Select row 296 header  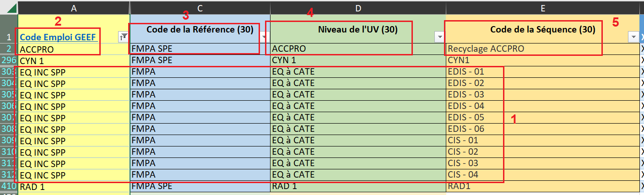click(9, 60)
